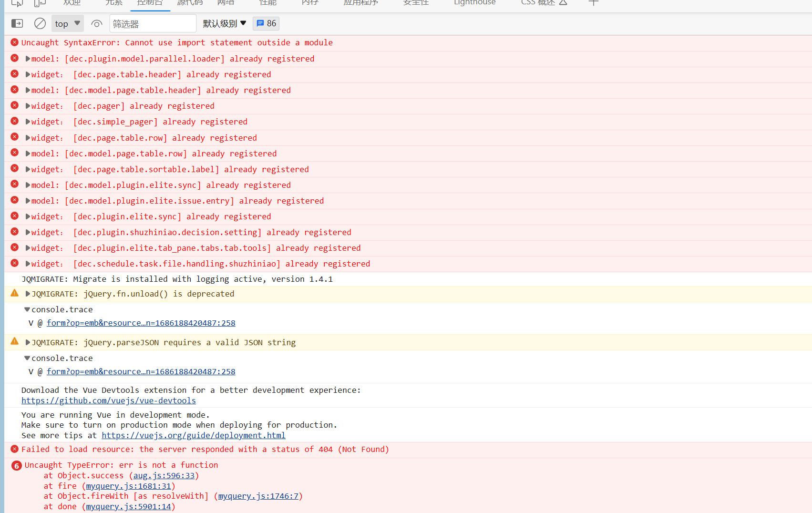Expand the schedule.task.file.handling.shuzhiniao error

click(x=28, y=264)
